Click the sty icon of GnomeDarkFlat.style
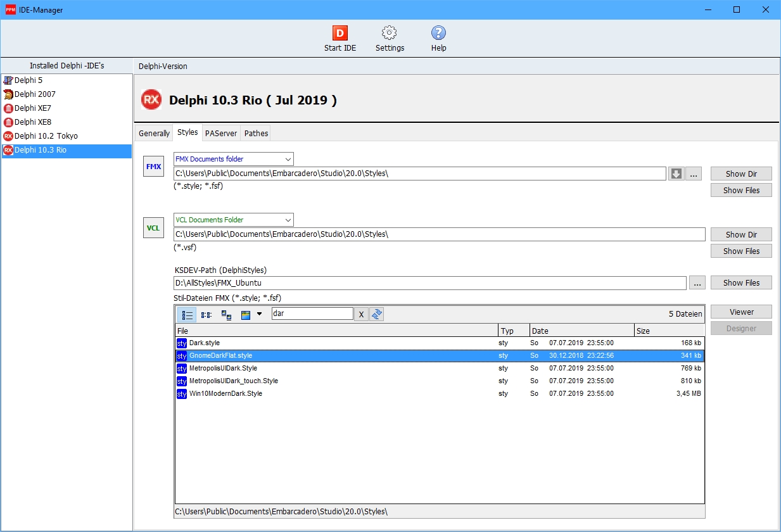 coord(182,356)
